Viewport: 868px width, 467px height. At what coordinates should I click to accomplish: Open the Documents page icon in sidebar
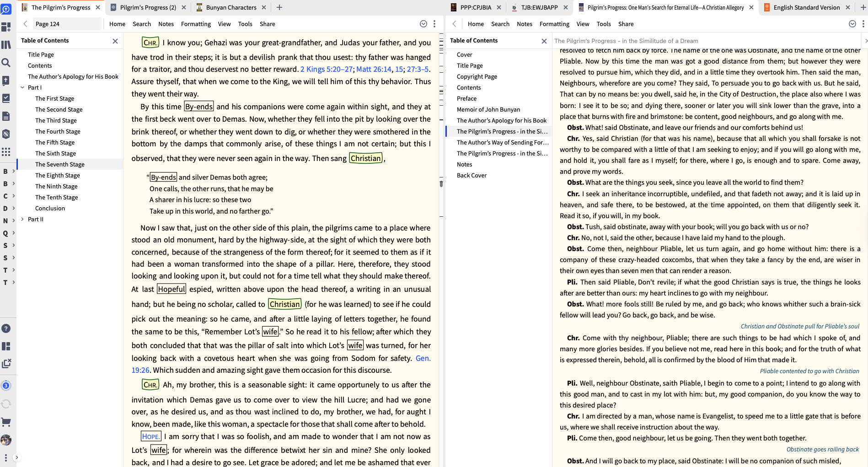pos(6,116)
